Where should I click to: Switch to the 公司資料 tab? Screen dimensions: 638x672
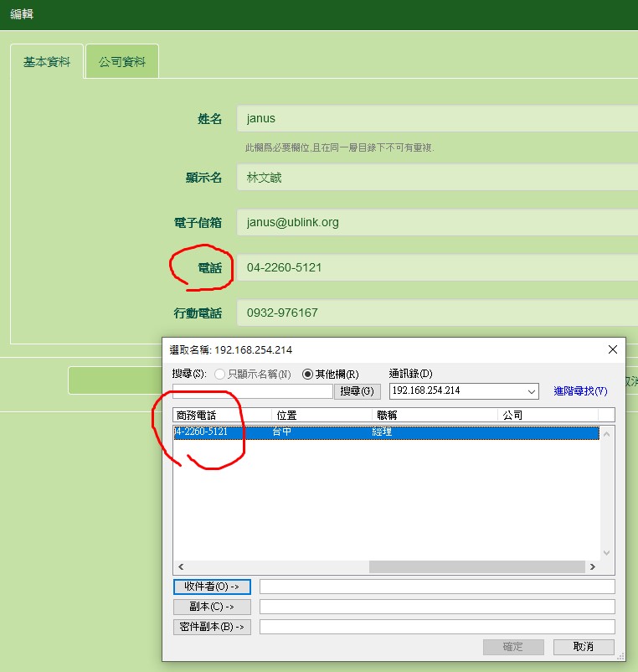click(122, 62)
